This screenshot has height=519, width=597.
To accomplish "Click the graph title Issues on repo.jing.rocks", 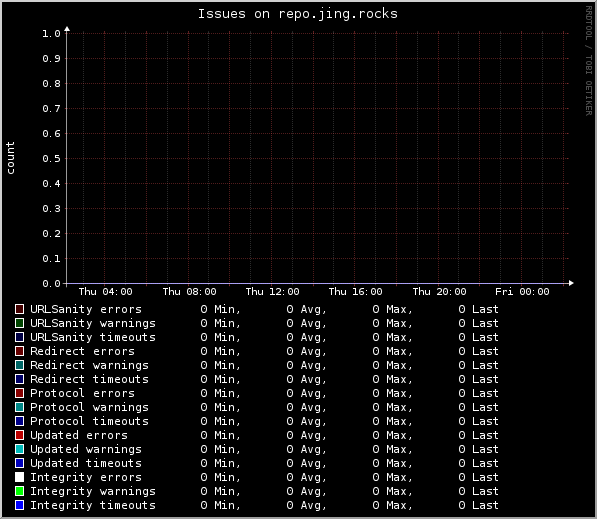I will 298,14.
